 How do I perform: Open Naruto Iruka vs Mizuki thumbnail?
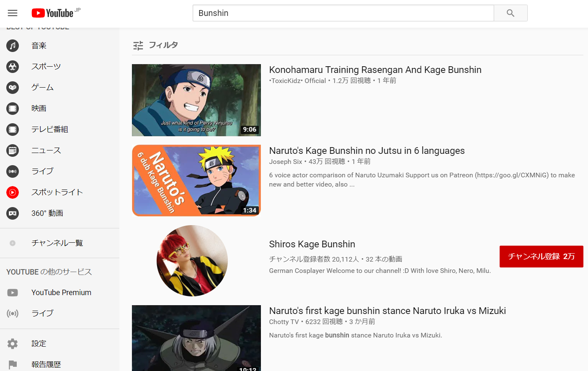coord(196,338)
